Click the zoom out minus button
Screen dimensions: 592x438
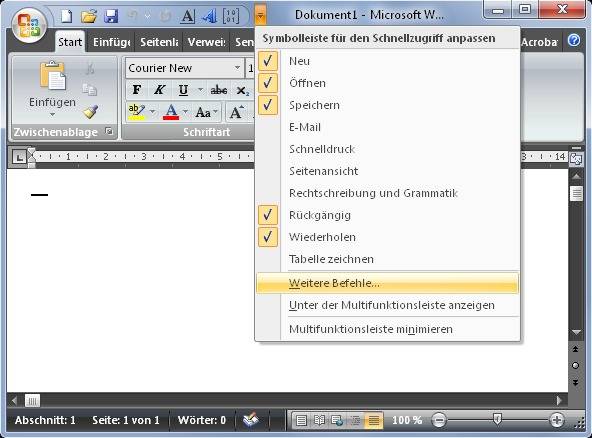(439, 420)
